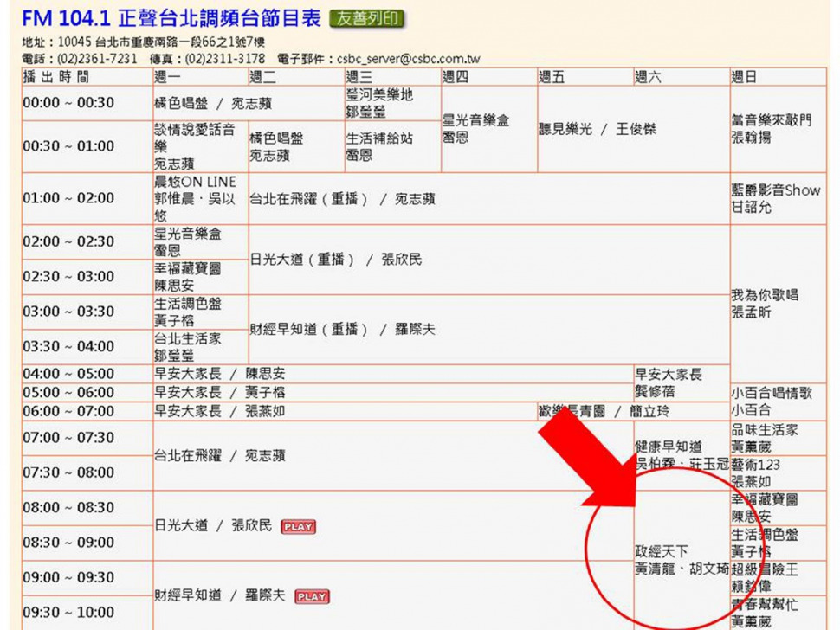Click the 健康早知道 program cell

[x=682, y=455]
